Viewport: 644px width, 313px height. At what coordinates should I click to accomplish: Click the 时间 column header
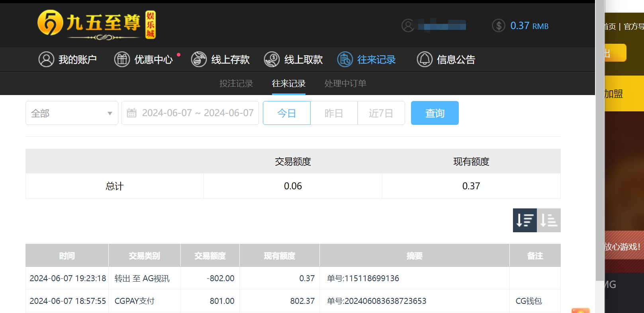[67, 256]
